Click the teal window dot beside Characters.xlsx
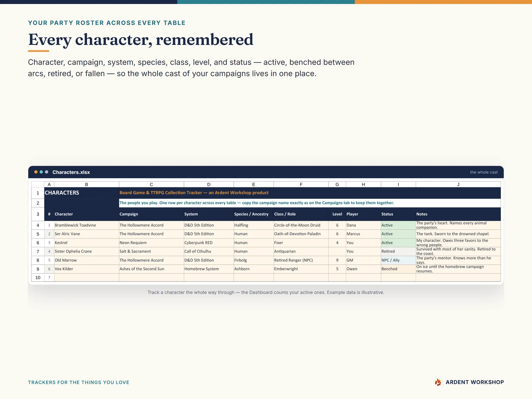Viewport: 532px width, 399px height. coord(41,172)
